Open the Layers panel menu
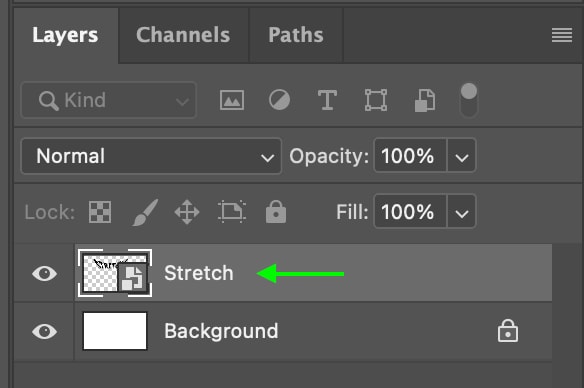The height and width of the screenshot is (388, 584). [562, 35]
